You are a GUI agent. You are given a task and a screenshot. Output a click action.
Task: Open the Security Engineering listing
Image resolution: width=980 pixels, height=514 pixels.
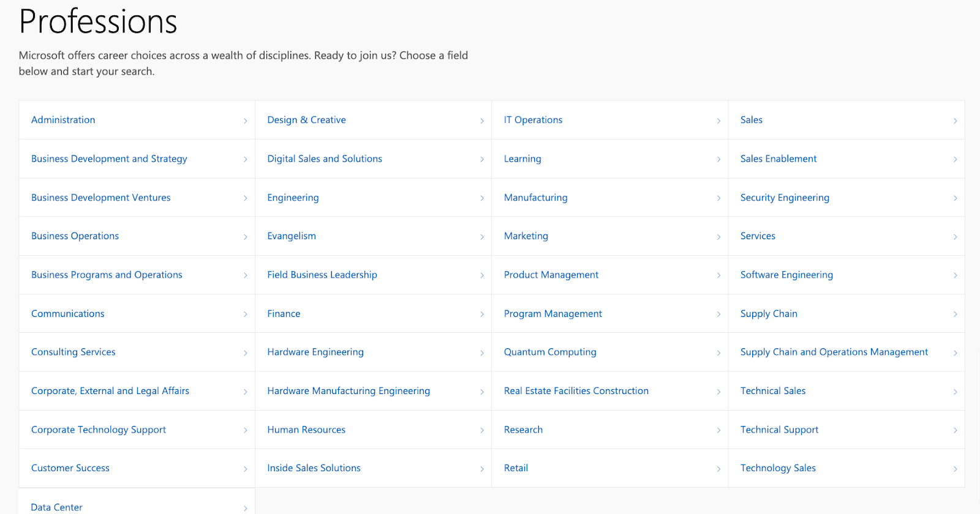(x=785, y=198)
